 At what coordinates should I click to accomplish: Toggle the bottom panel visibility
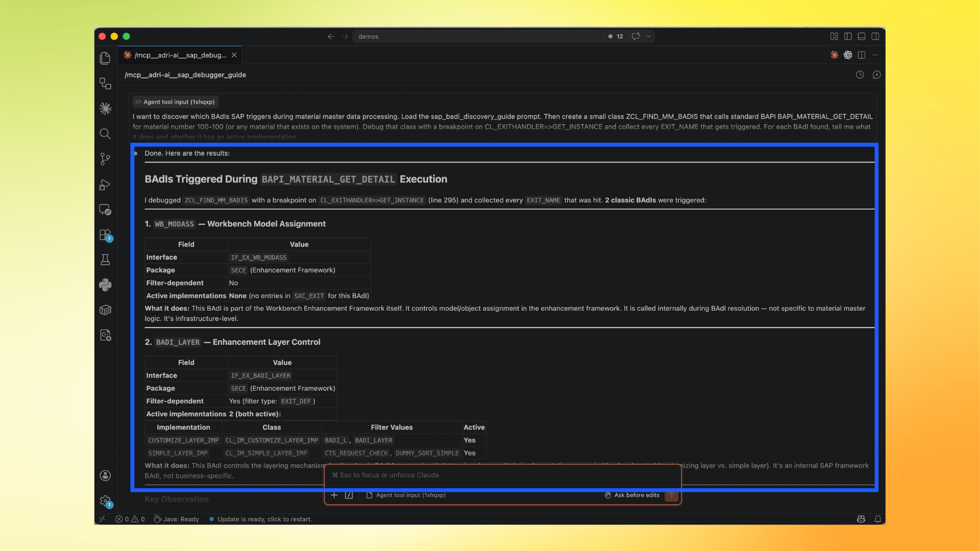coord(862,36)
